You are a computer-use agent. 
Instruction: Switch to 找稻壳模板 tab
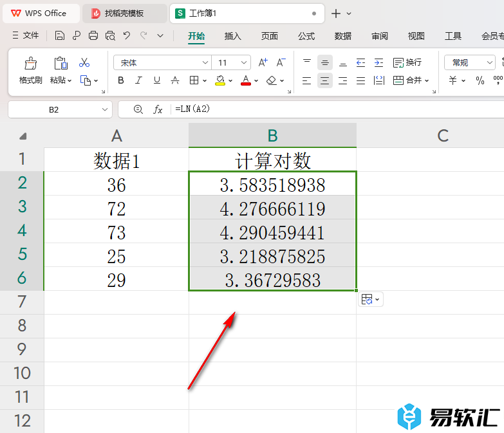(125, 14)
